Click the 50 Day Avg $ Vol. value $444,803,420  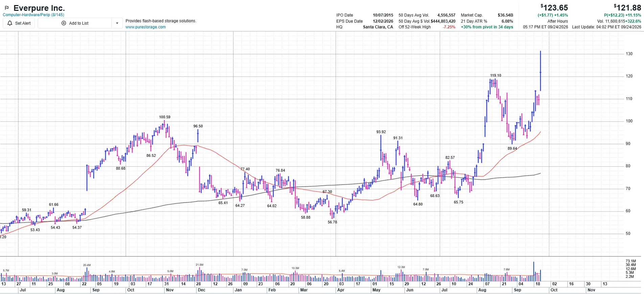point(443,21)
